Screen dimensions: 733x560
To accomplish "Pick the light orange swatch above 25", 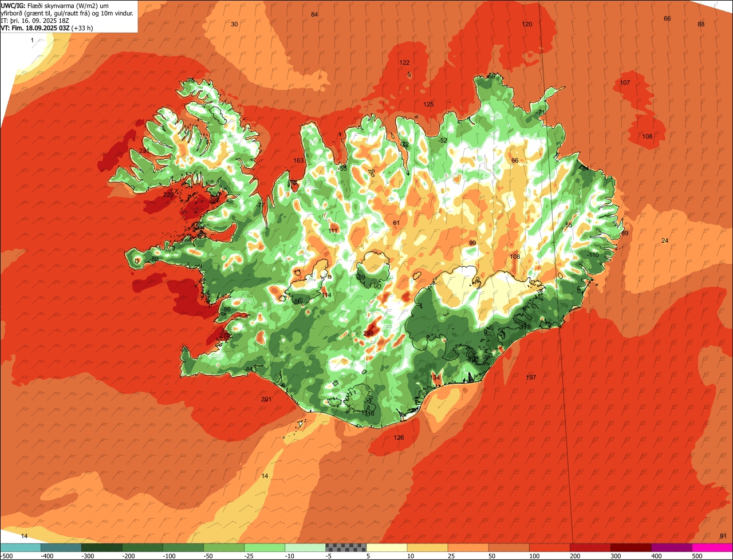I will [468, 547].
